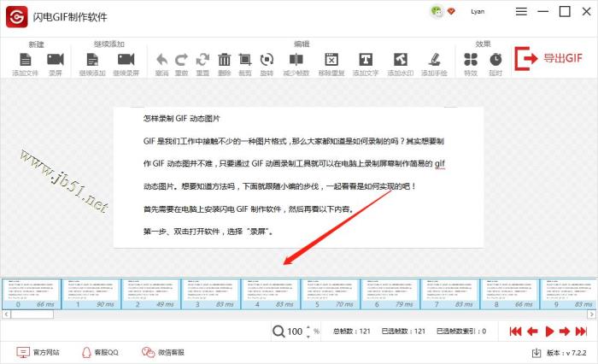Start a new 录屏 screen recording

(56, 60)
